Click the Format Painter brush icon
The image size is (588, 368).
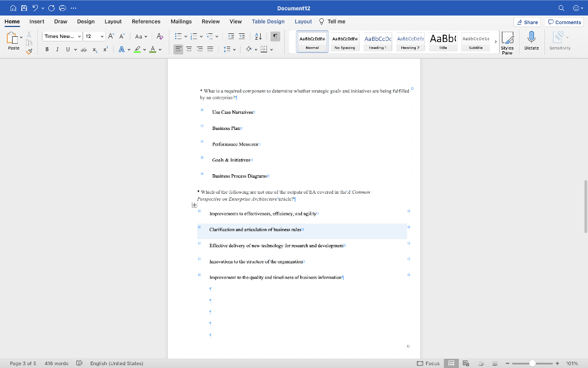tap(29, 51)
